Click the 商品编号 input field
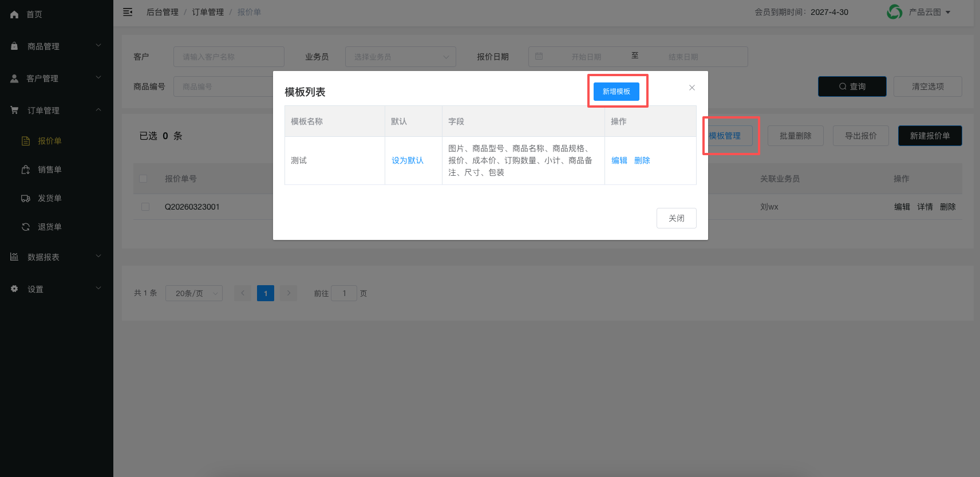The height and width of the screenshot is (477, 980). (x=223, y=86)
